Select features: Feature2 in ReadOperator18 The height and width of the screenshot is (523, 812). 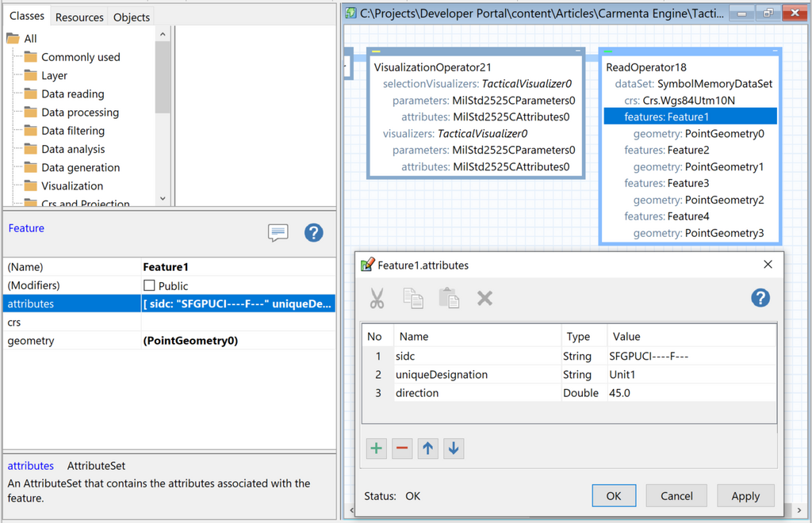point(666,150)
